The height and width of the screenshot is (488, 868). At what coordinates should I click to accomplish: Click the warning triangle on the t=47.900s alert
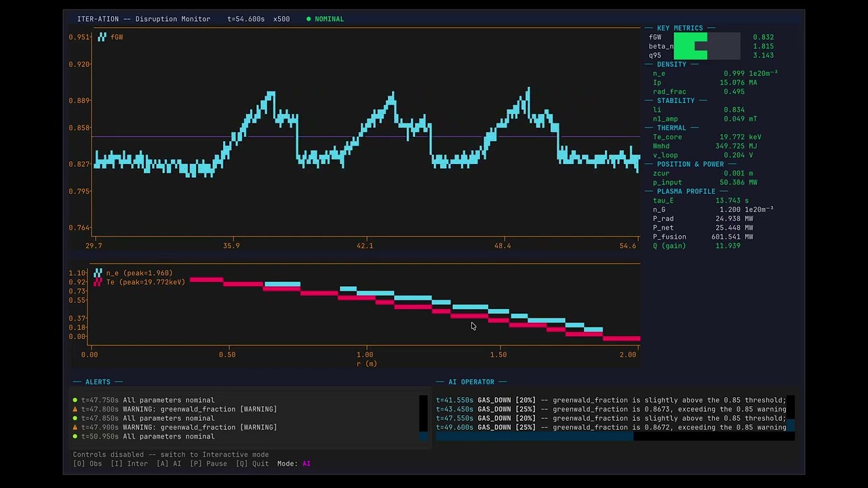click(x=75, y=428)
